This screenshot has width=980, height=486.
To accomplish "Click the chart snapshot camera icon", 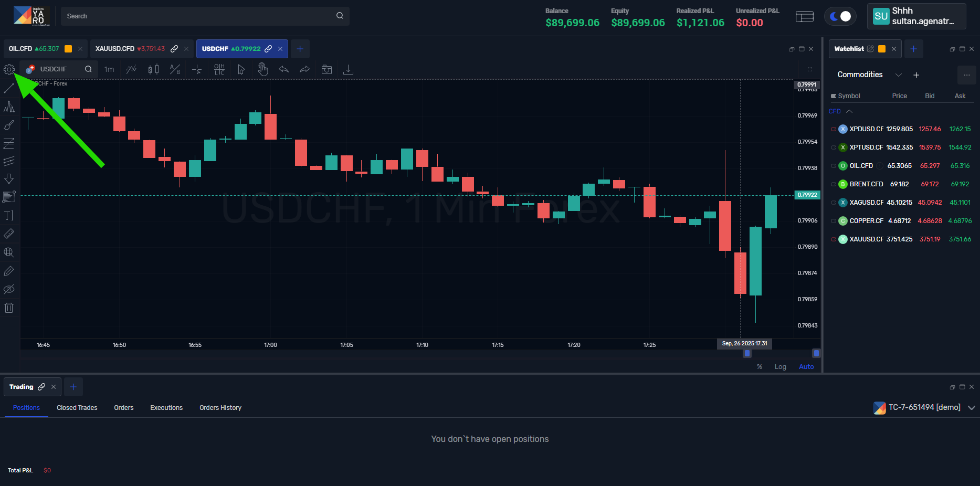I will 326,69.
